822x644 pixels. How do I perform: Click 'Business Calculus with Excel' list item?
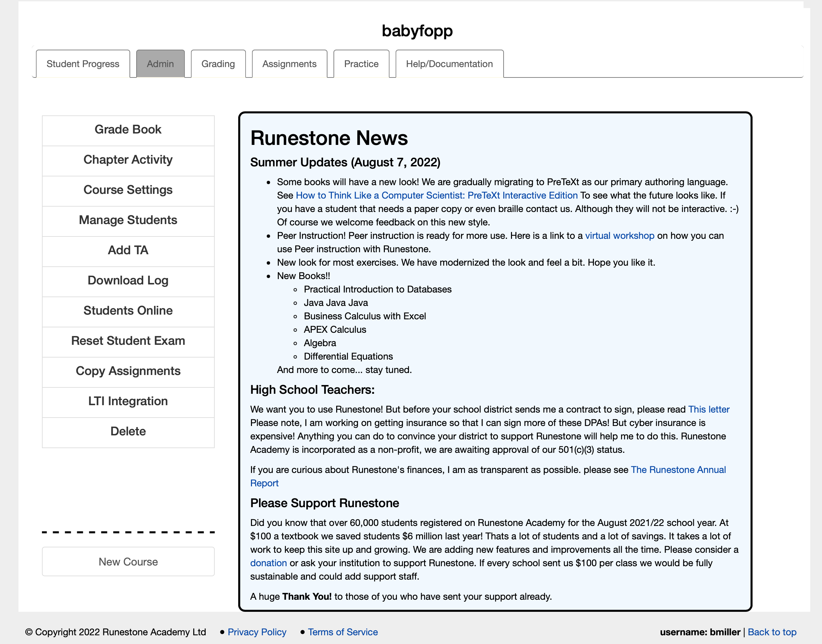[x=365, y=316]
